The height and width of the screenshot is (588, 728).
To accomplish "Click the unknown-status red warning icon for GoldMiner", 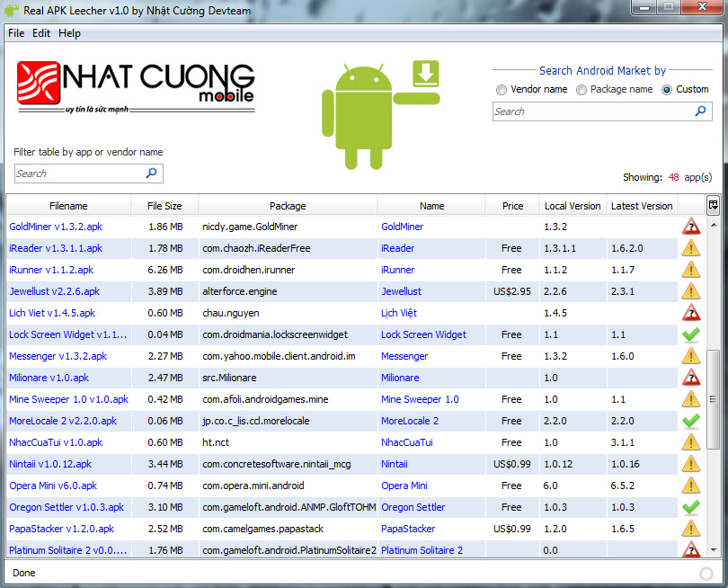I will pos(691,227).
